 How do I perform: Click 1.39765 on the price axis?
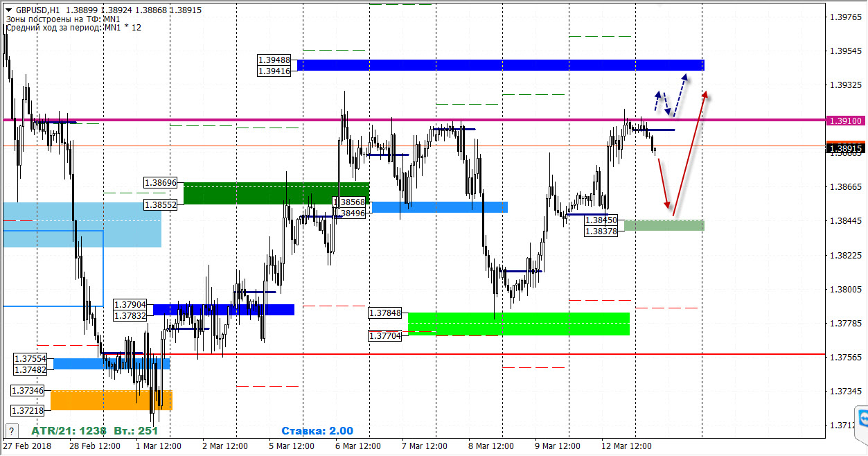[x=847, y=17]
